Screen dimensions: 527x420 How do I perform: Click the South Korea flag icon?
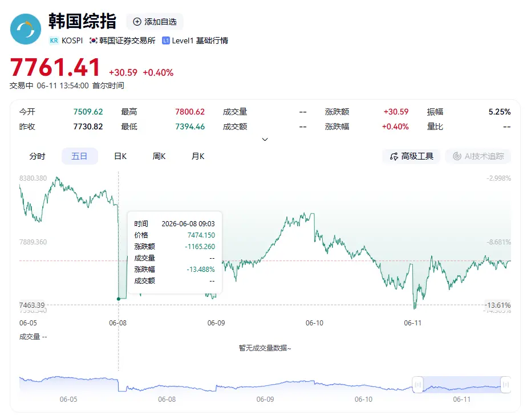point(93,40)
